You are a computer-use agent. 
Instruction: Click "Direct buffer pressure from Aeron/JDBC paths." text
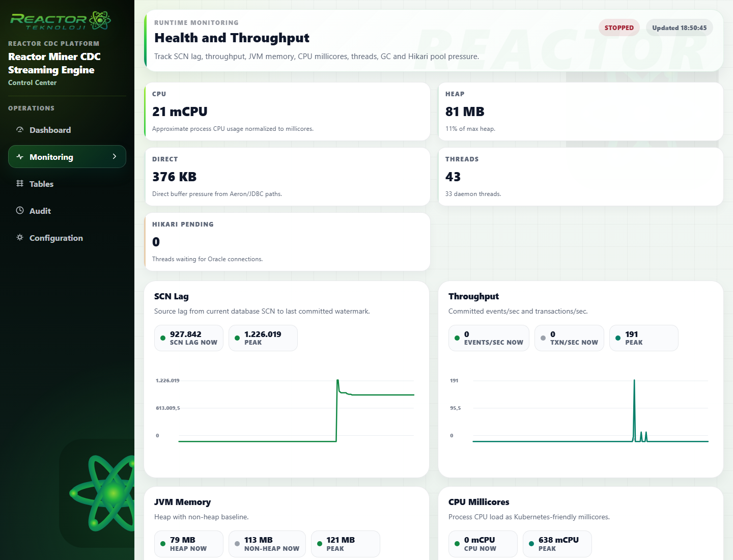tap(217, 194)
